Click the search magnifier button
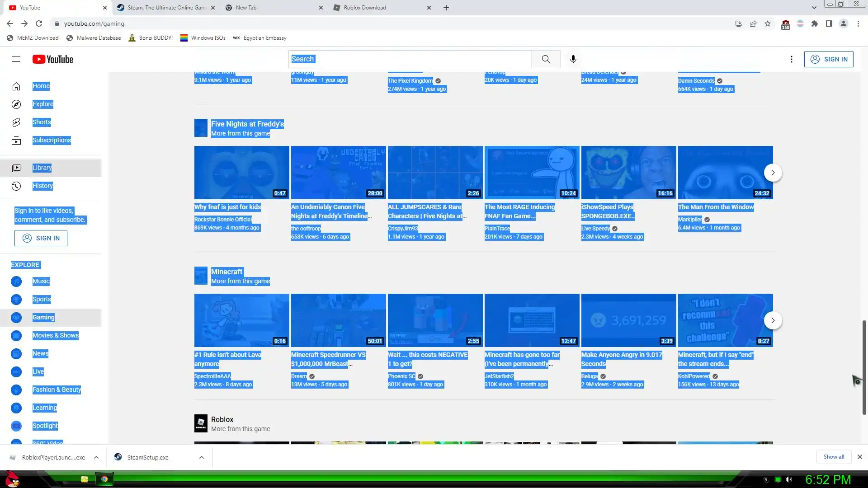This screenshot has height=488, width=868. tap(546, 59)
